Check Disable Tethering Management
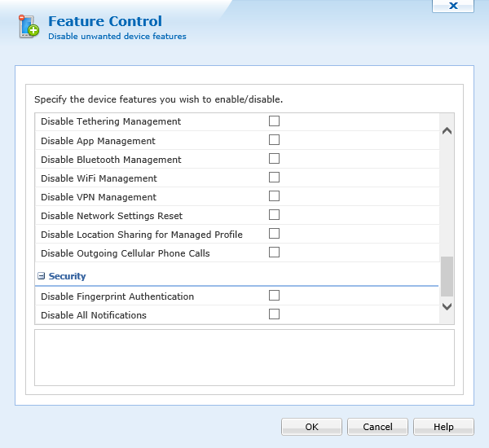The height and width of the screenshot is (448, 489). [274, 121]
